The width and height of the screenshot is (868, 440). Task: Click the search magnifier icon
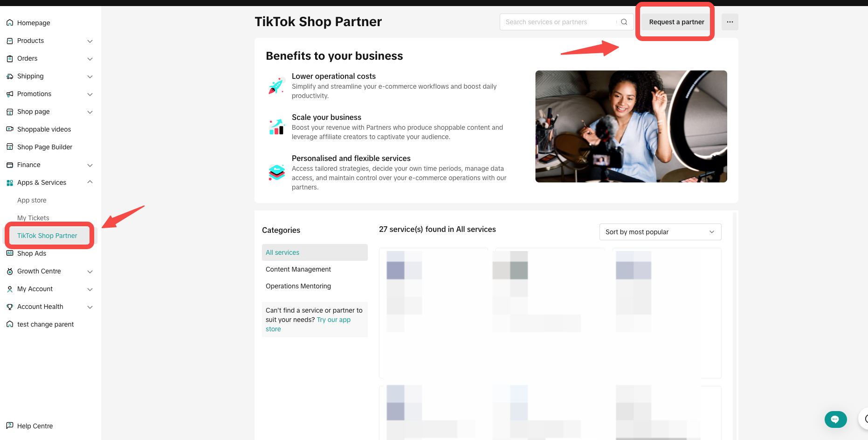(624, 22)
